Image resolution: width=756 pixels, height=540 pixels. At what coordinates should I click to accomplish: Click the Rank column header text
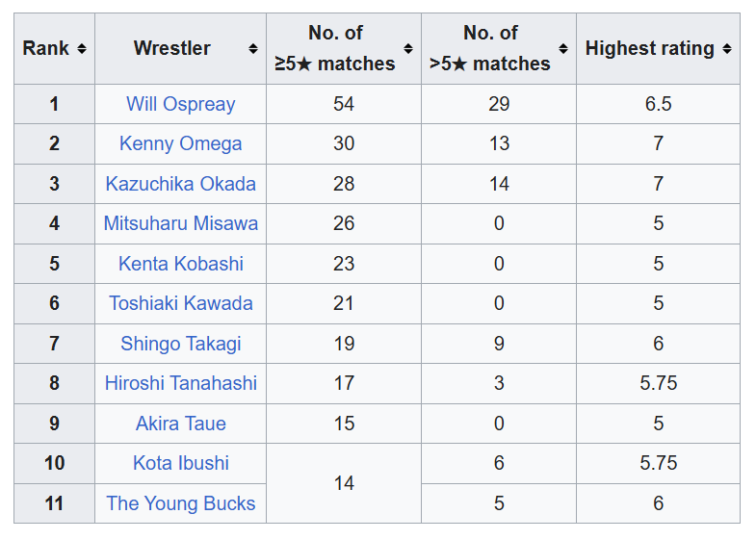(x=46, y=49)
